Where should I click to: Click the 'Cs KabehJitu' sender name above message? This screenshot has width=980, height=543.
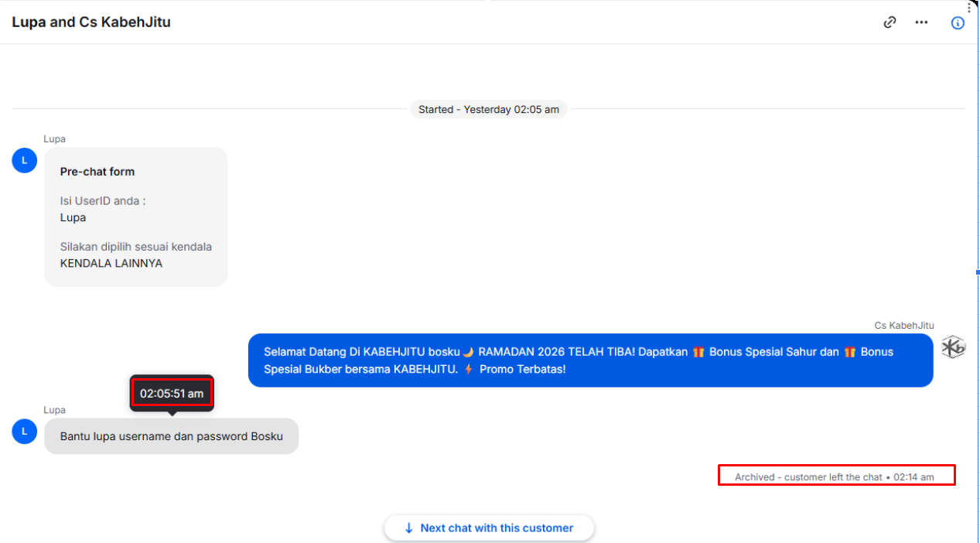[904, 326]
